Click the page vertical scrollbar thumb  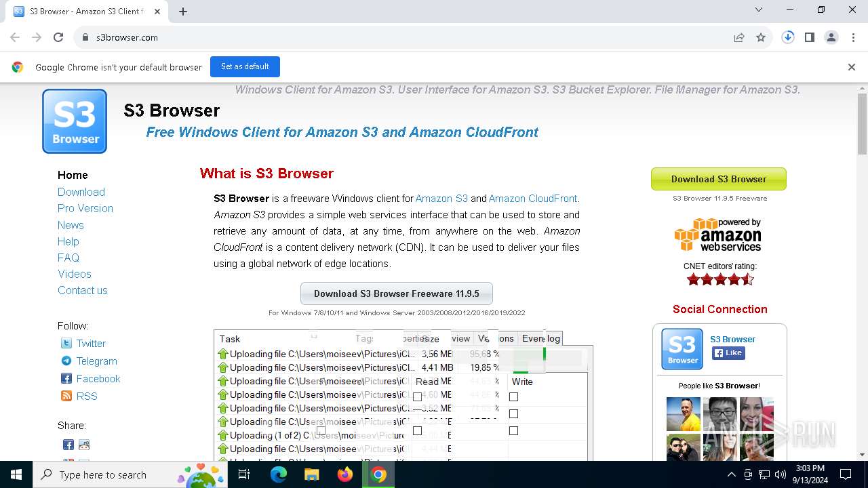click(863, 124)
